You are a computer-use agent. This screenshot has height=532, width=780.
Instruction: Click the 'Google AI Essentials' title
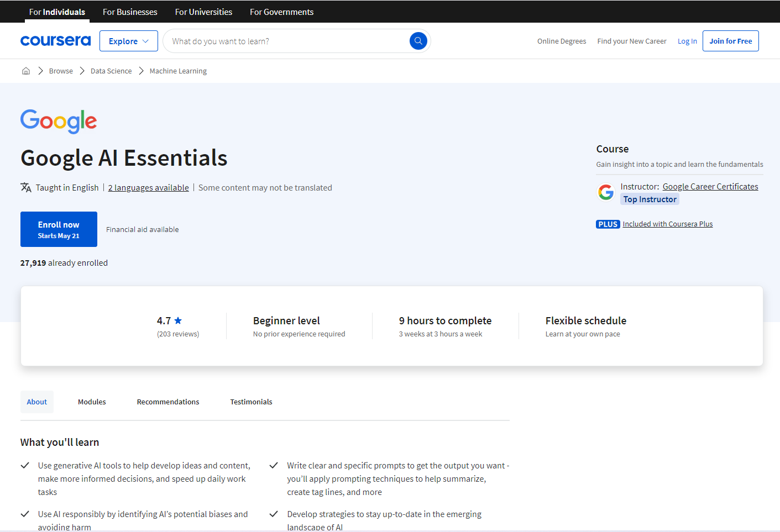click(124, 158)
